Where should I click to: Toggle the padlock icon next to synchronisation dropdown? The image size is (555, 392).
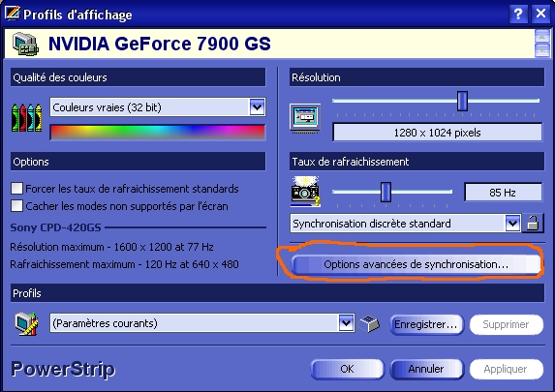click(533, 224)
